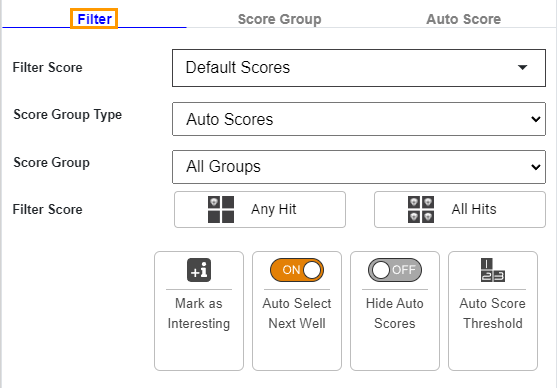The width and height of the screenshot is (557, 388).
Task: Click the Default Scores dropdown arrow
Action: [x=522, y=68]
